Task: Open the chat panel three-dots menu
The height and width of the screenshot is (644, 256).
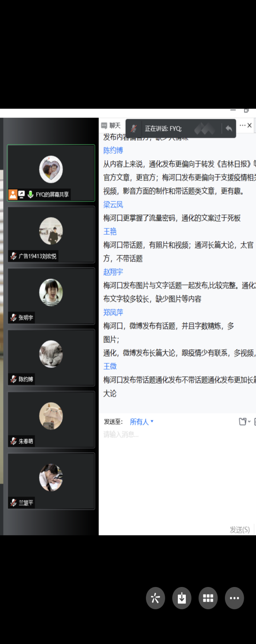Action: pyautogui.click(x=242, y=125)
